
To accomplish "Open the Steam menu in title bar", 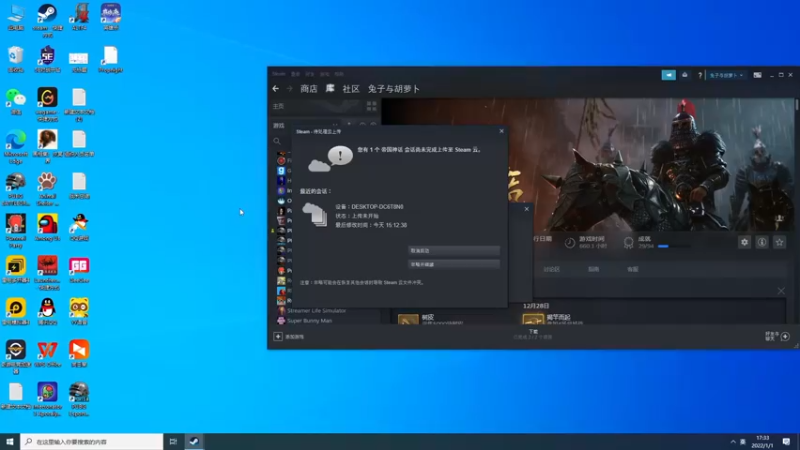I will [279, 74].
